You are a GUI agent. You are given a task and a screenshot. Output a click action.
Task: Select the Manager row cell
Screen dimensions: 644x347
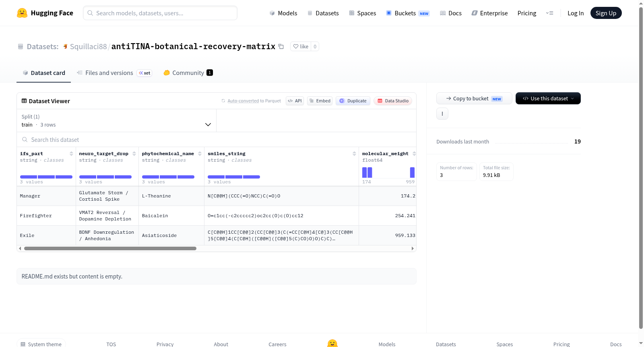pyautogui.click(x=46, y=196)
